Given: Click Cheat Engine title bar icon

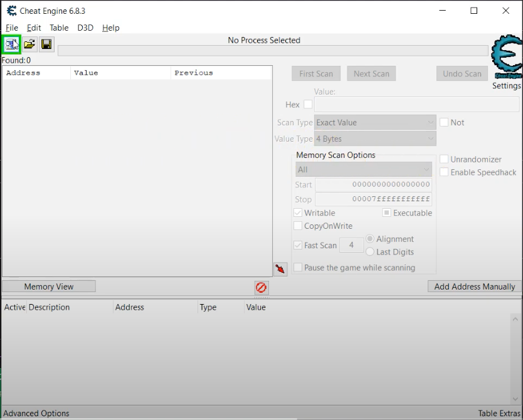Looking at the screenshot, I should [x=12, y=11].
